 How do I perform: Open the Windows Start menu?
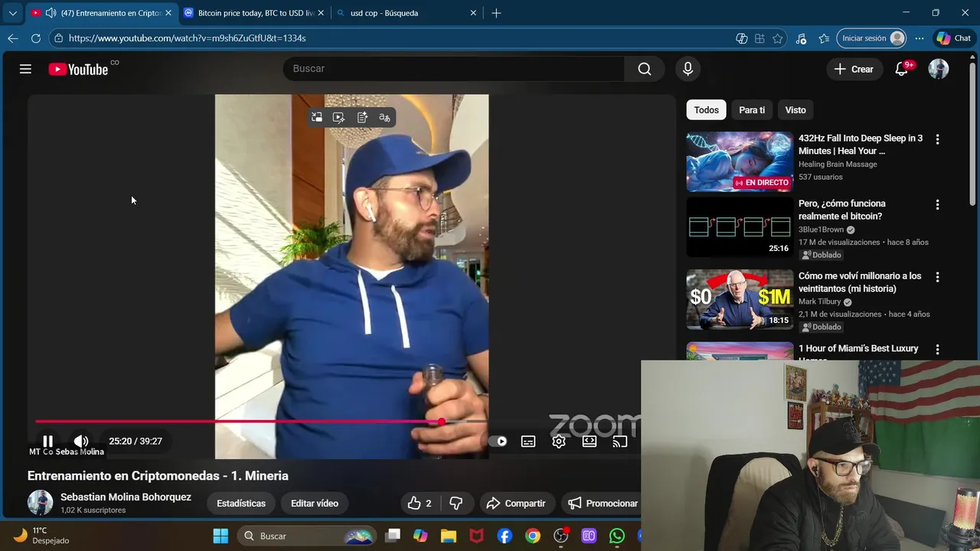pyautogui.click(x=220, y=536)
